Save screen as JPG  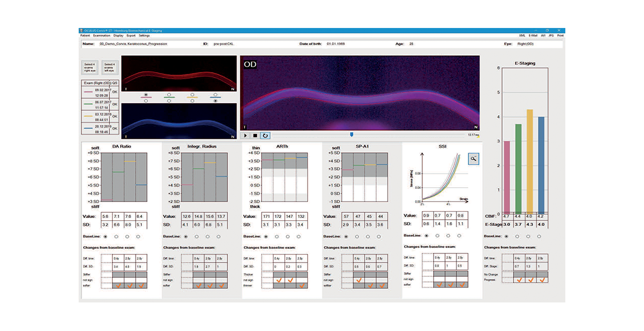point(551,36)
